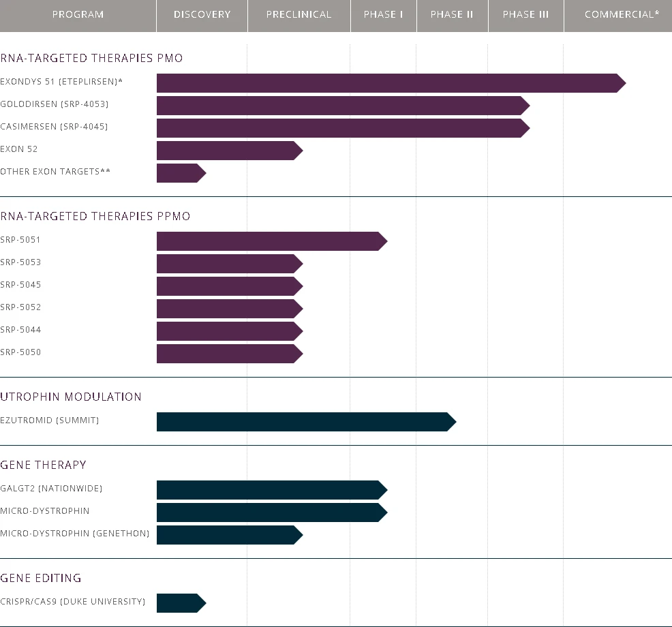The width and height of the screenshot is (672, 627).
Task: Select the RNA-Targeted Therapies PMO heading
Action: [x=91, y=58]
